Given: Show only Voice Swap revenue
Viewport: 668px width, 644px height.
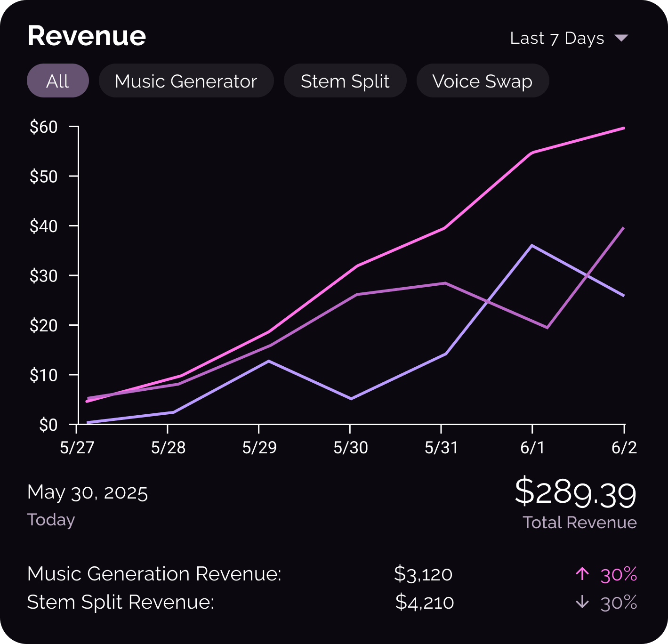Looking at the screenshot, I should [x=482, y=81].
